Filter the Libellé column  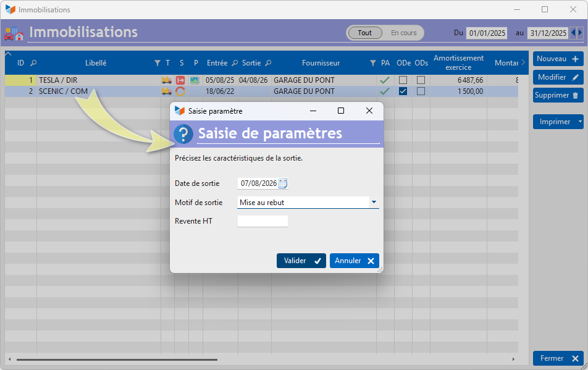[157, 63]
